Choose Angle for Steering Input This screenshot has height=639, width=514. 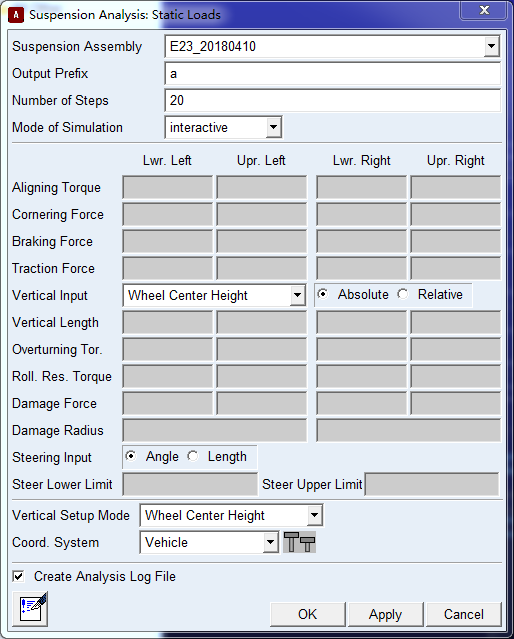tap(131, 456)
